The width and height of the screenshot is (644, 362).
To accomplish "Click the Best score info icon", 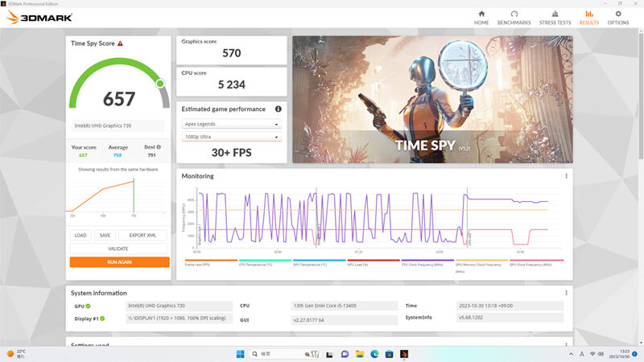I will 159,147.
